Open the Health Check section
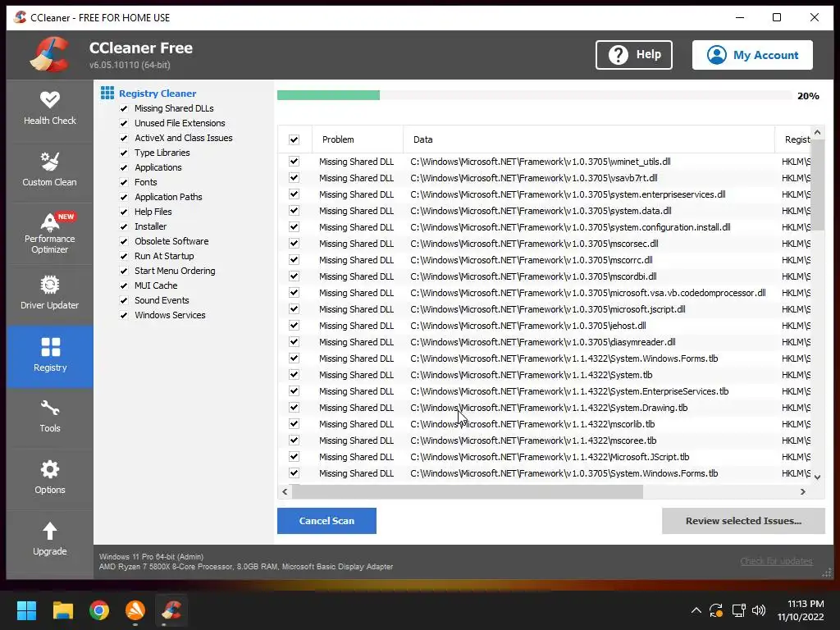840x630 pixels. coord(50,109)
